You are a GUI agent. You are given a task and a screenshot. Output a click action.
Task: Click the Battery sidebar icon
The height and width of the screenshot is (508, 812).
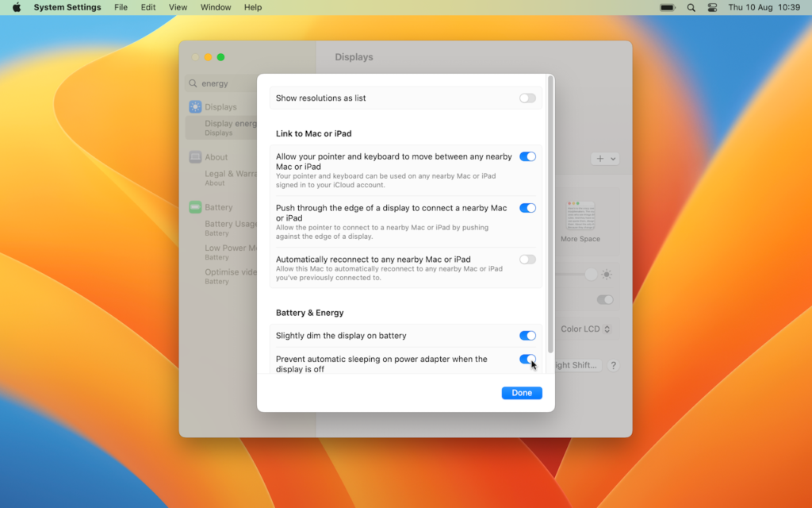tap(195, 207)
